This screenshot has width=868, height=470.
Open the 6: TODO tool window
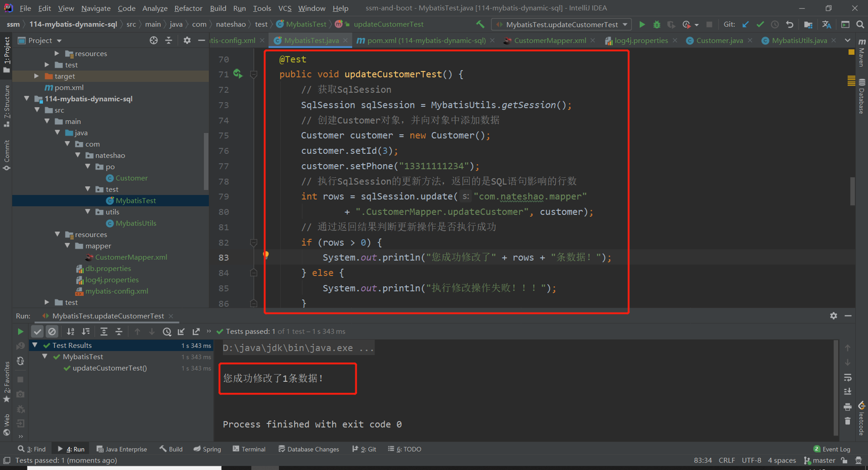click(404, 449)
